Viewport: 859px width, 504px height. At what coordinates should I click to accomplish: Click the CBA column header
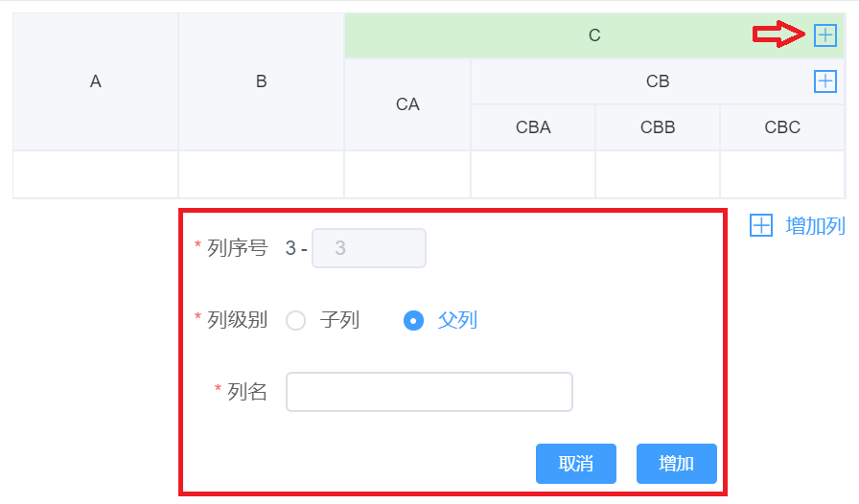tap(533, 127)
